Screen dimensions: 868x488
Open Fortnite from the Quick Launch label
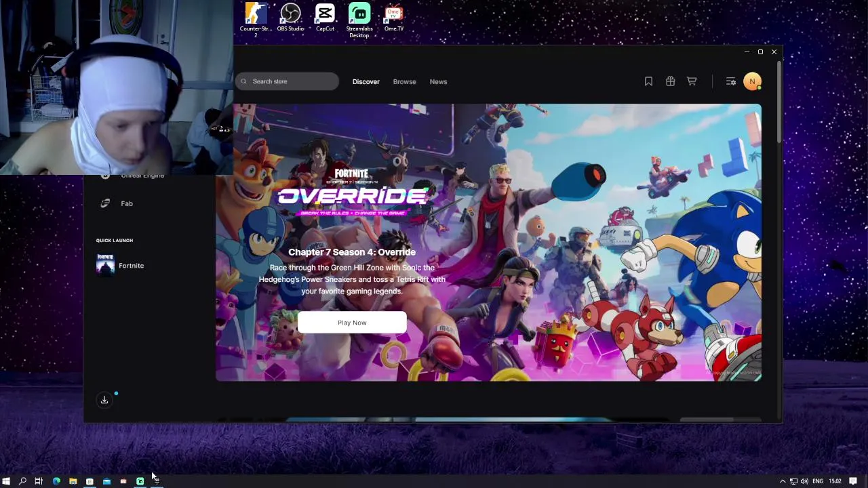[x=131, y=266]
